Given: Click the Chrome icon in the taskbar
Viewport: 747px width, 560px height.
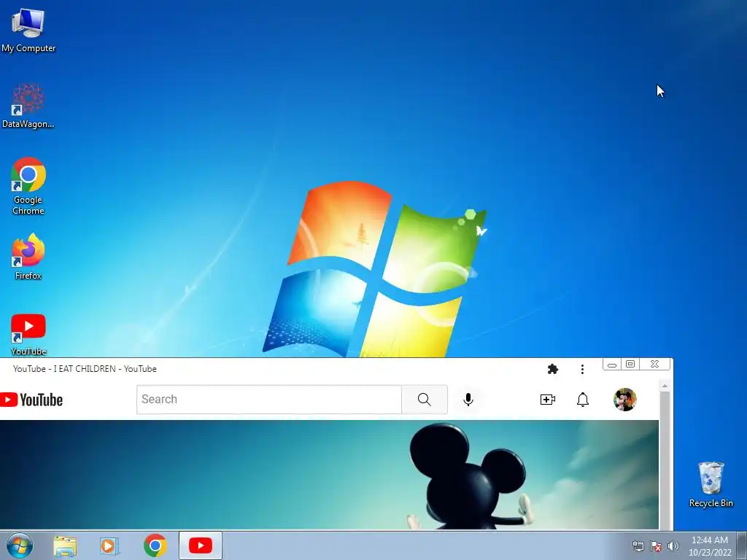Looking at the screenshot, I should pyautogui.click(x=155, y=545).
